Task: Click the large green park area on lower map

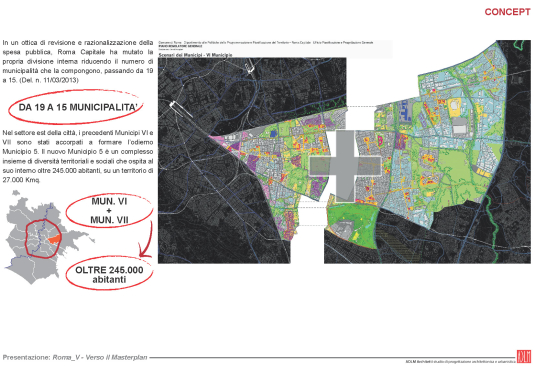Action: coord(353,223)
